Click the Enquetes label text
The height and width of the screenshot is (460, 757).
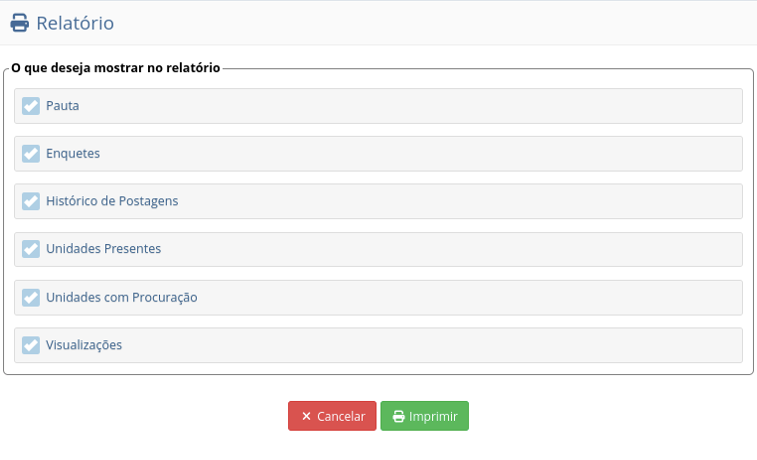pyautogui.click(x=73, y=154)
